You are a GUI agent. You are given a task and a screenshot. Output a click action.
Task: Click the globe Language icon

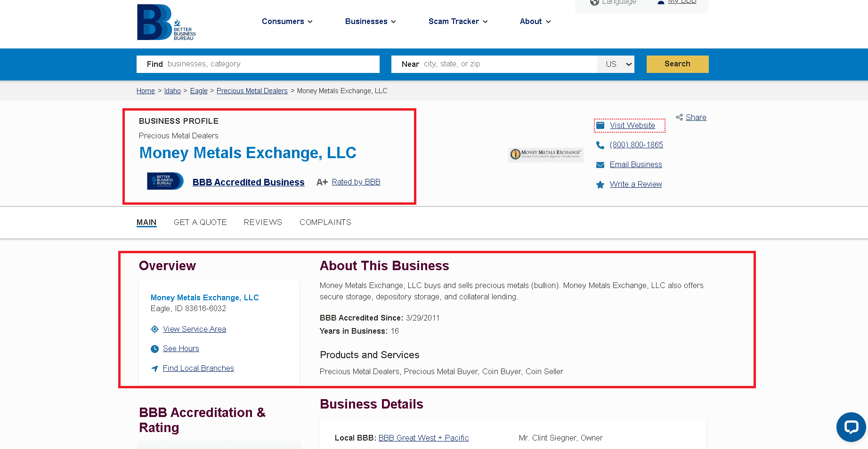tap(594, 2)
